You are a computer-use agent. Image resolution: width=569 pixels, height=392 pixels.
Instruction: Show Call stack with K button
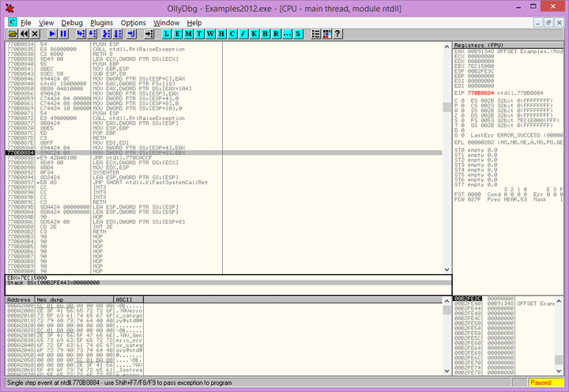[254, 34]
